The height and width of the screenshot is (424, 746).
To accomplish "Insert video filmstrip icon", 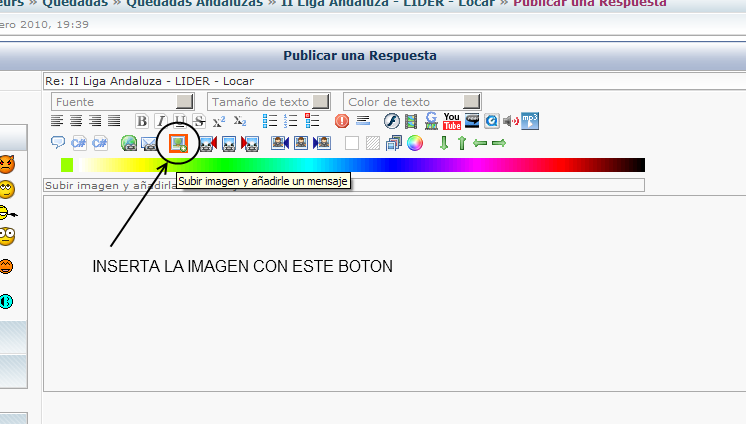I will (x=411, y=121).
